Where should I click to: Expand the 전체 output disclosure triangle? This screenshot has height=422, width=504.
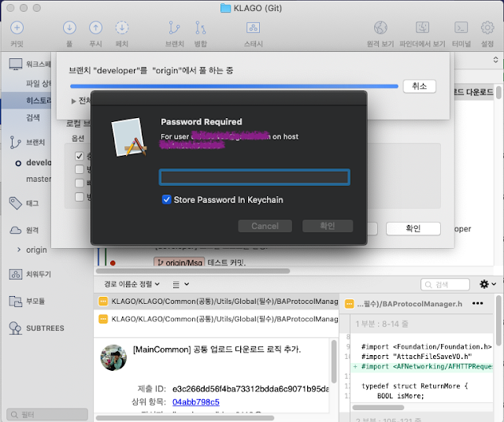click(73, 101)
